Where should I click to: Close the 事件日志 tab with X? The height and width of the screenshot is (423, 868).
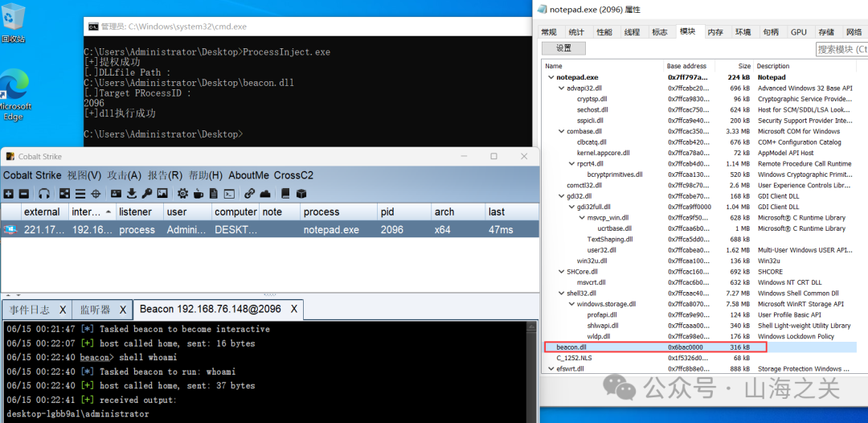pyautogui.click(x=63, y=310)
